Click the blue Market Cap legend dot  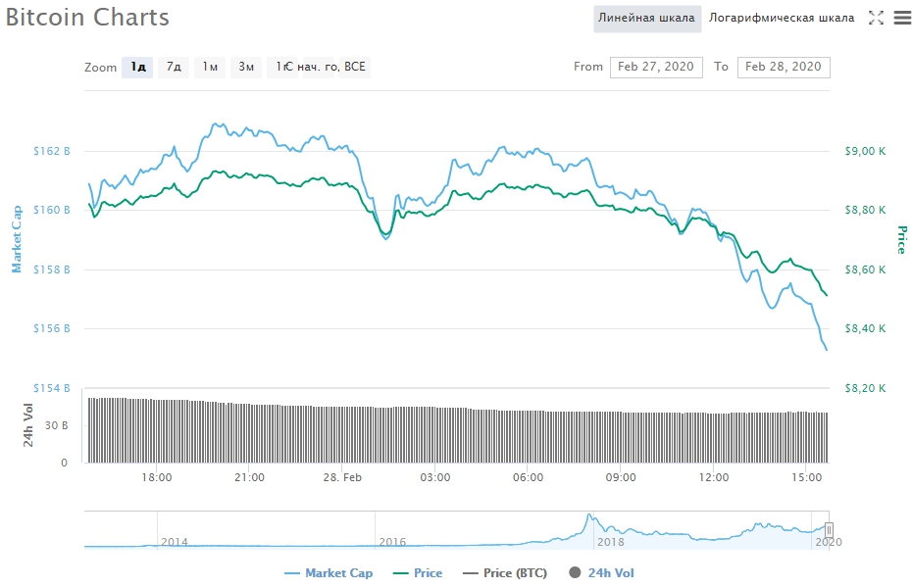290,572
